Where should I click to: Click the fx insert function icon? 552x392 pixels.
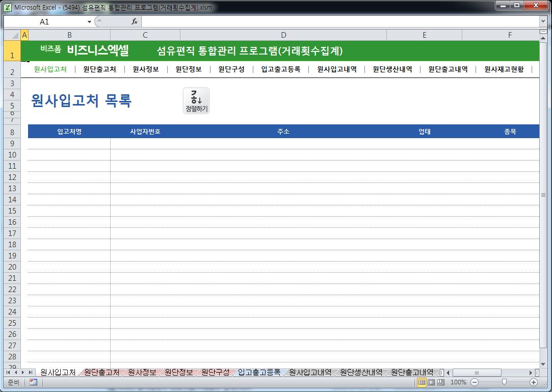(135, 21)
